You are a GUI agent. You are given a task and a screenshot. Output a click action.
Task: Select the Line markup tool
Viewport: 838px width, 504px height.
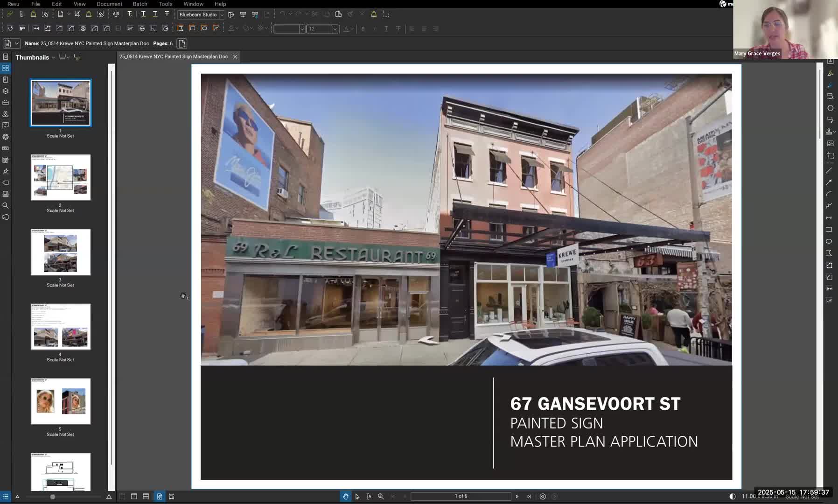(x=829, y=171)
